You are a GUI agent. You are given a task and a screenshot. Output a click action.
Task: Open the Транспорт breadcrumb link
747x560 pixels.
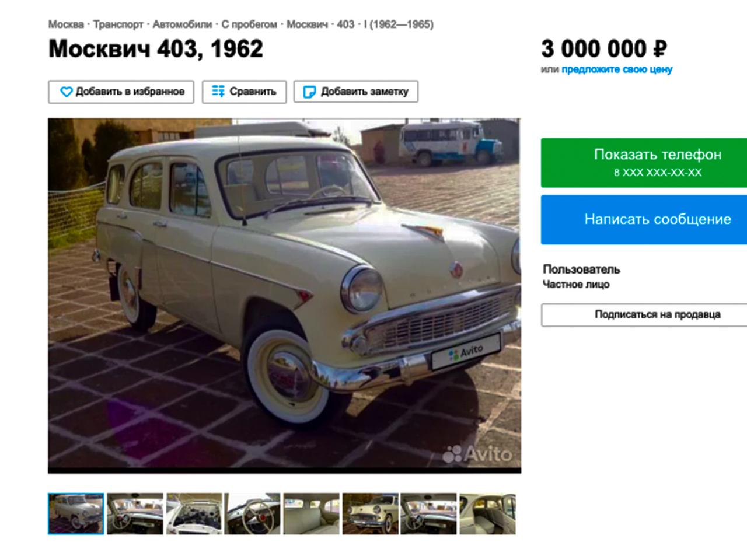click(x=118, y=24)
